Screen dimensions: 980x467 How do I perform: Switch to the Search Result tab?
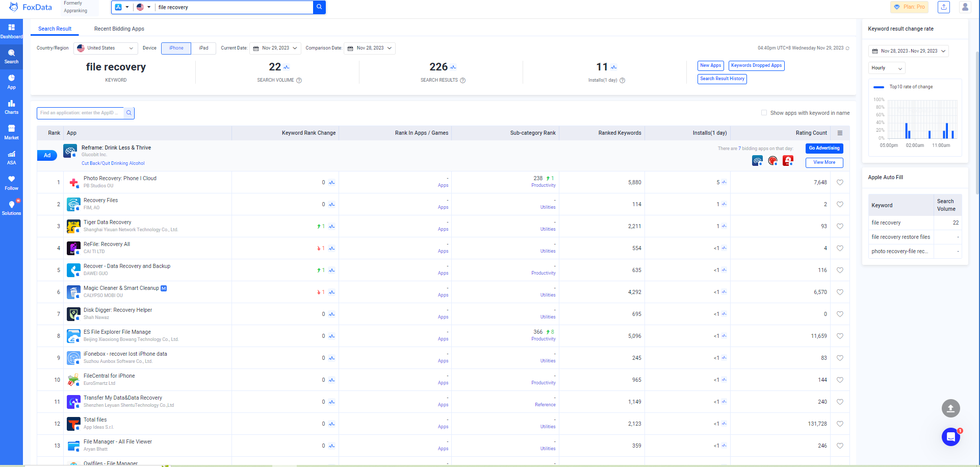pos(55,29)
